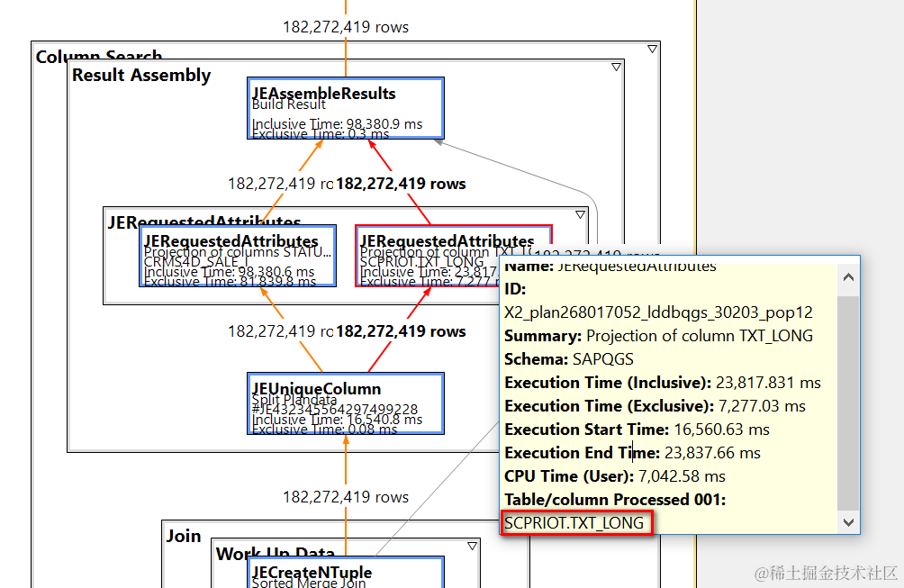Click bold 182,272,419 rows label above JEUniqueColumn
The image size is (904, 588).
coord(401,331)
